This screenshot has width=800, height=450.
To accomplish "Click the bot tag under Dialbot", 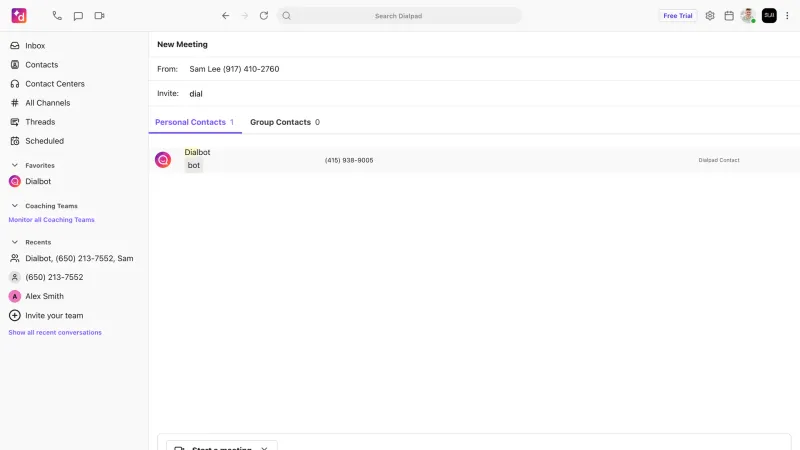I will 194,165.
